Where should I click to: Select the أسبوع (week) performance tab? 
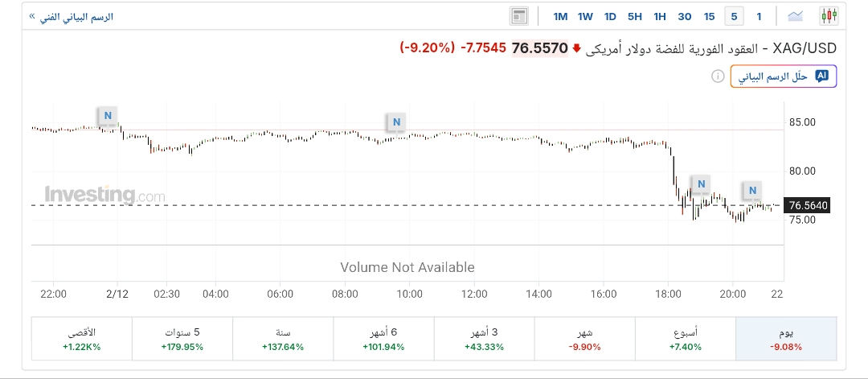pos(686,339)
